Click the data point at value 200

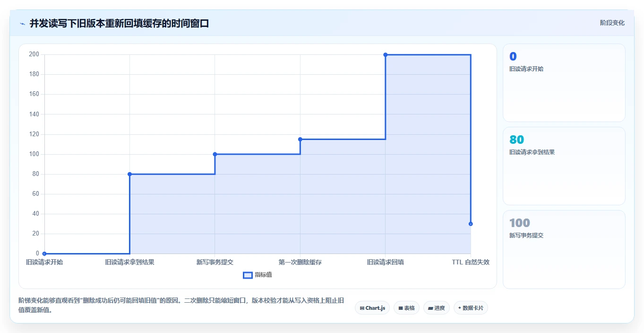(x=386, y=55)
